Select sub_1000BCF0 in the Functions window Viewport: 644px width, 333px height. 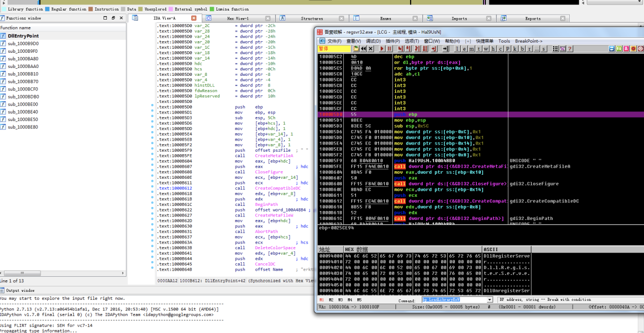point(23,89)
